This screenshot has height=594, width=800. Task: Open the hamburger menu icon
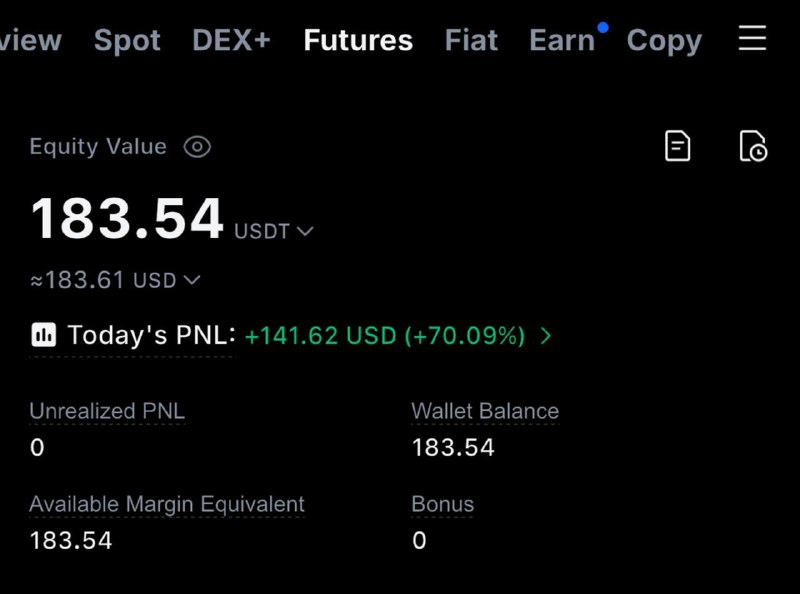click(x=752, y=38)
